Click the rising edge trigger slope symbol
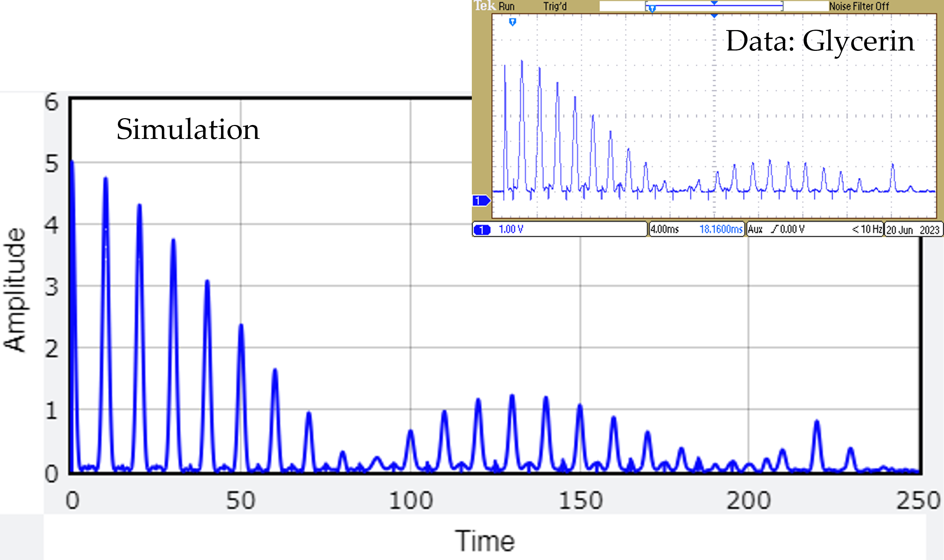The width and height of the screenshot is (944, 560). [x=775, y=229]
